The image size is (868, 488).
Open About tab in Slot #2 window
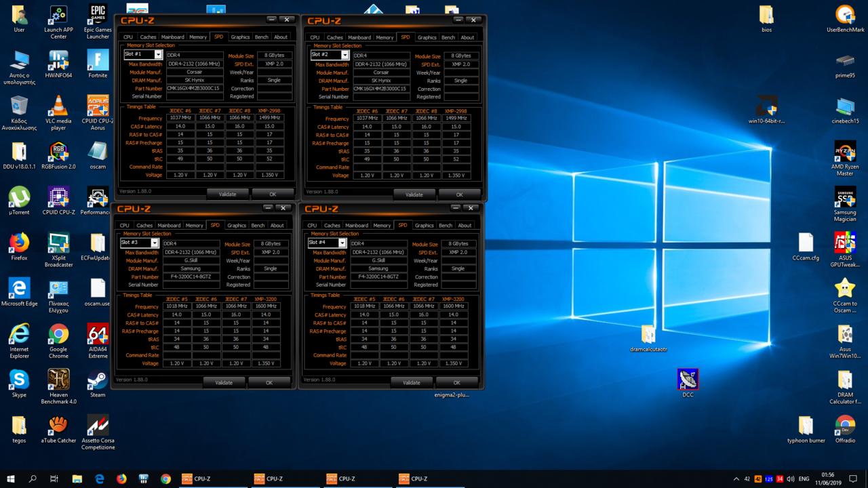coord(468,37)
